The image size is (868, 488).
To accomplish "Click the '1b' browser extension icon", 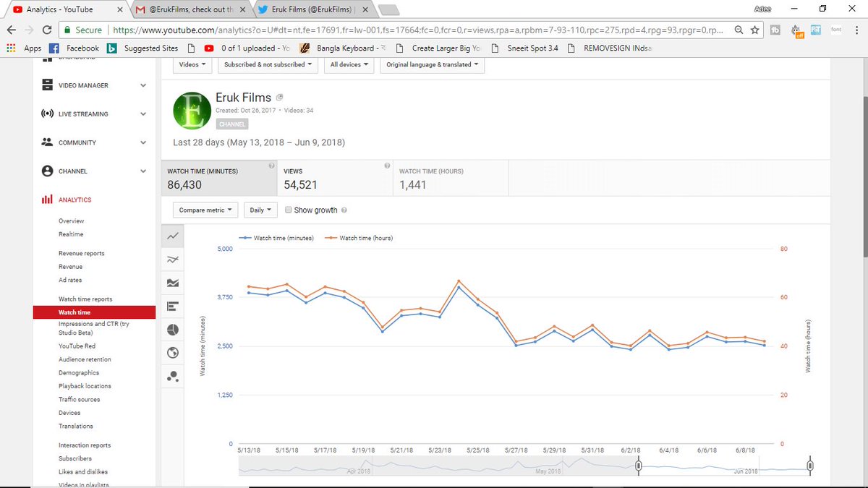I will pos(775,30).
